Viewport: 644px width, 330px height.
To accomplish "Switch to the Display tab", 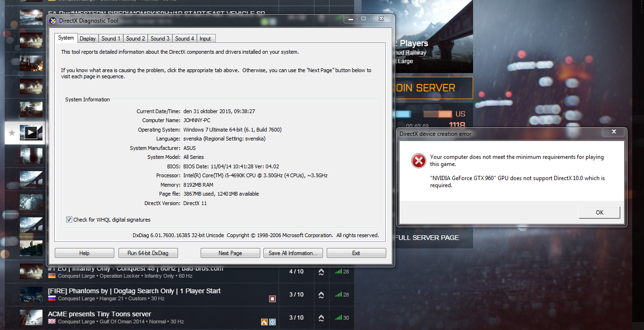I will pyautogui.click(x=88, y=39).
